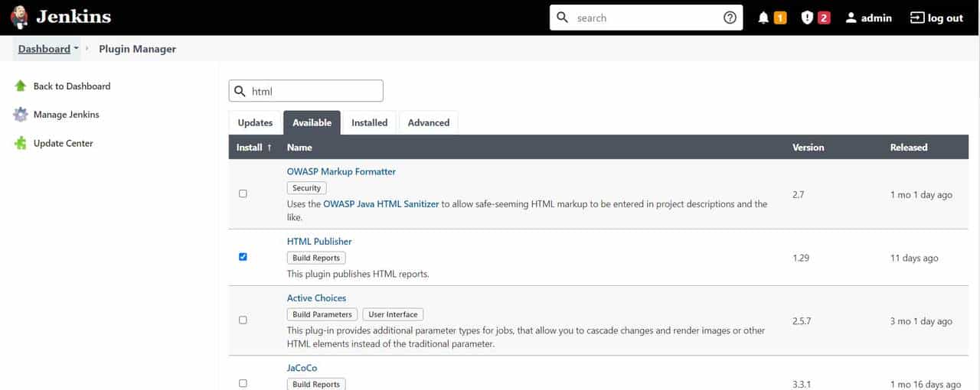Screen dimensions: 980x390
Task: Switch to the Updates tab
Action: click(x=255, y=122)
